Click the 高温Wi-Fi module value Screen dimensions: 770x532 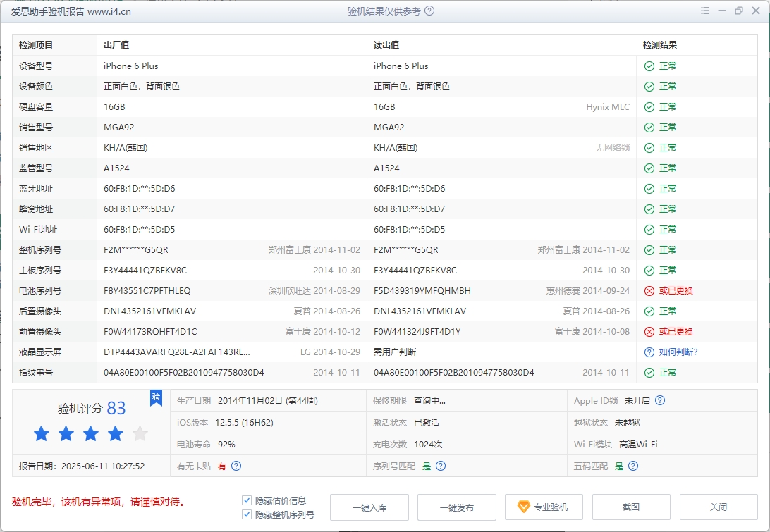point(638,444)
